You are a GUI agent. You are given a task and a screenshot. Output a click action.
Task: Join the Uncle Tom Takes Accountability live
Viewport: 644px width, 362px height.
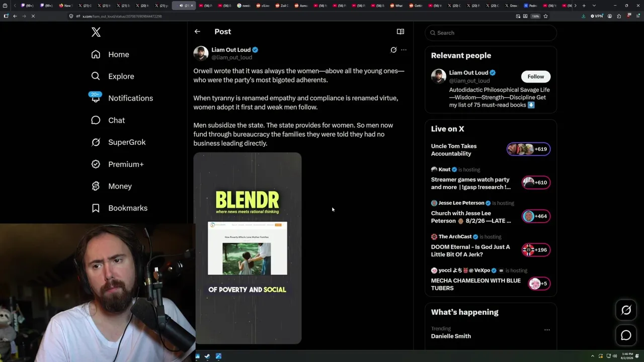[454, 150]
